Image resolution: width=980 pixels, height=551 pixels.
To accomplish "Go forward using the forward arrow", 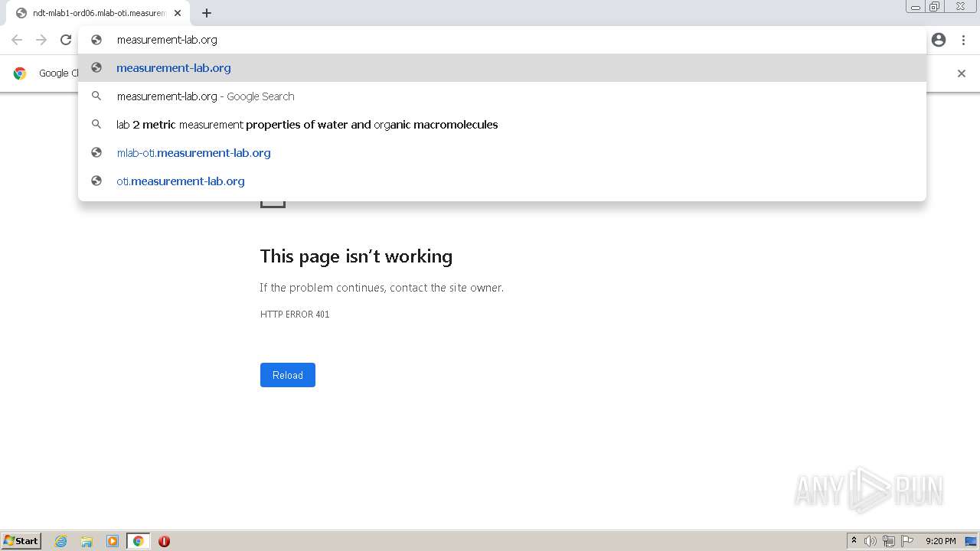I will click(x=41, y=40).
